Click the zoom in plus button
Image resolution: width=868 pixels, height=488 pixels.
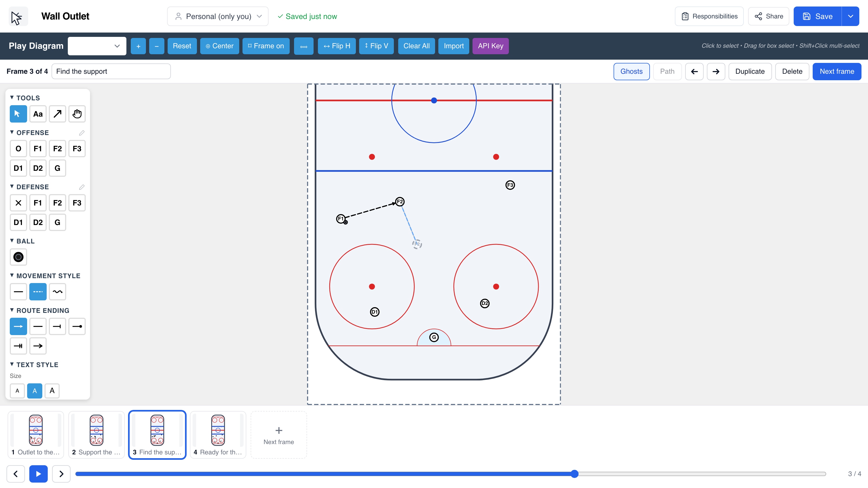coord(138,46)
